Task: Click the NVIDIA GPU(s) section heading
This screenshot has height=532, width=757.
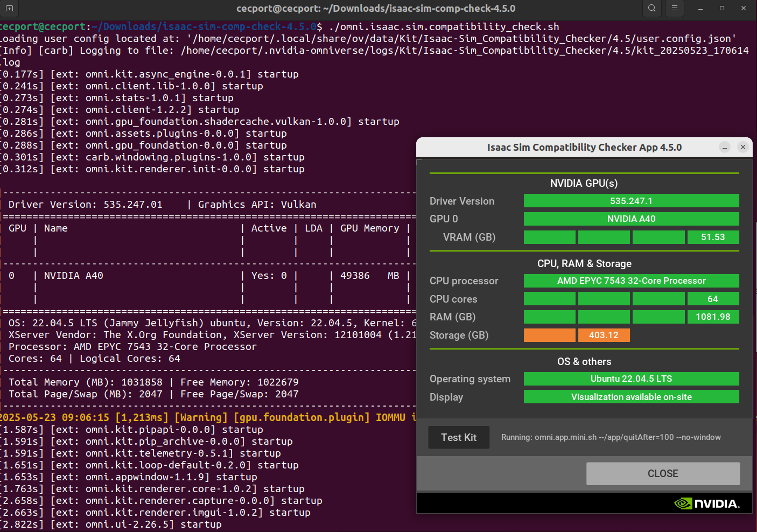Action: (x=584, y=183)
